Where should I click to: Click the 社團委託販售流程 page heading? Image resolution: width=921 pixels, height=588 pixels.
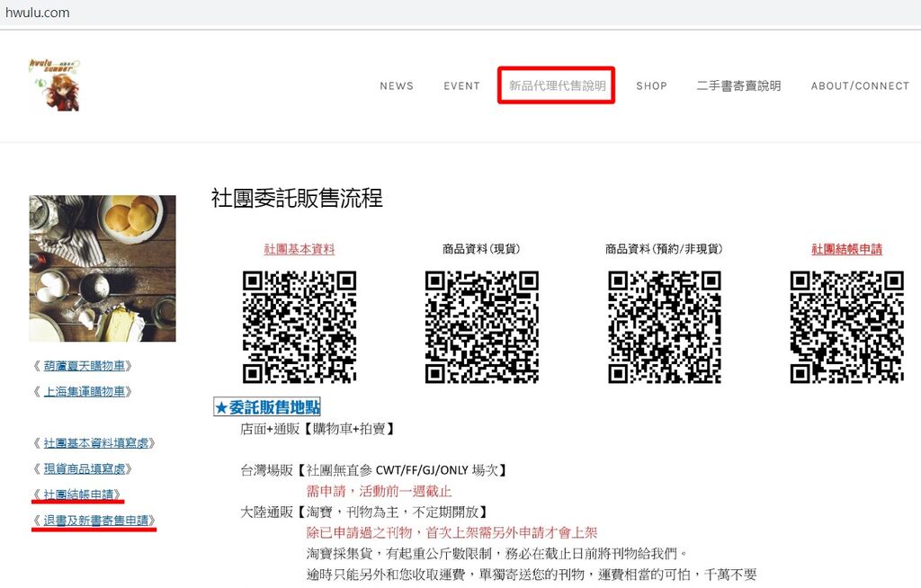[297, 198]
